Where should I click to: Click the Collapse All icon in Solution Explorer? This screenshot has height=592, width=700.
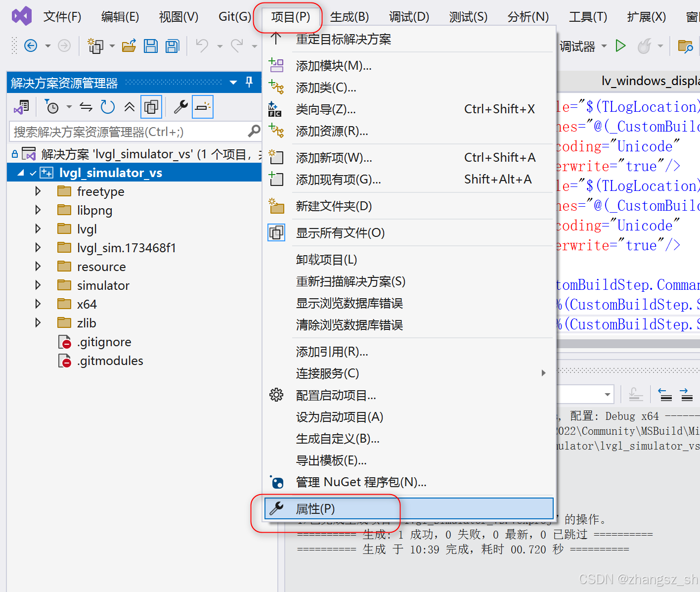click(x=130, y=107)
